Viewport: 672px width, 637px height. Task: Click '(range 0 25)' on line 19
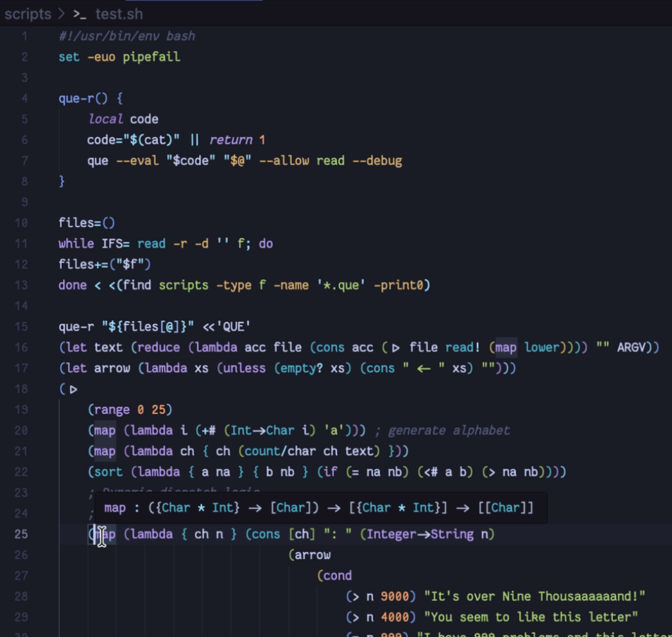click(x=130, y=410)
